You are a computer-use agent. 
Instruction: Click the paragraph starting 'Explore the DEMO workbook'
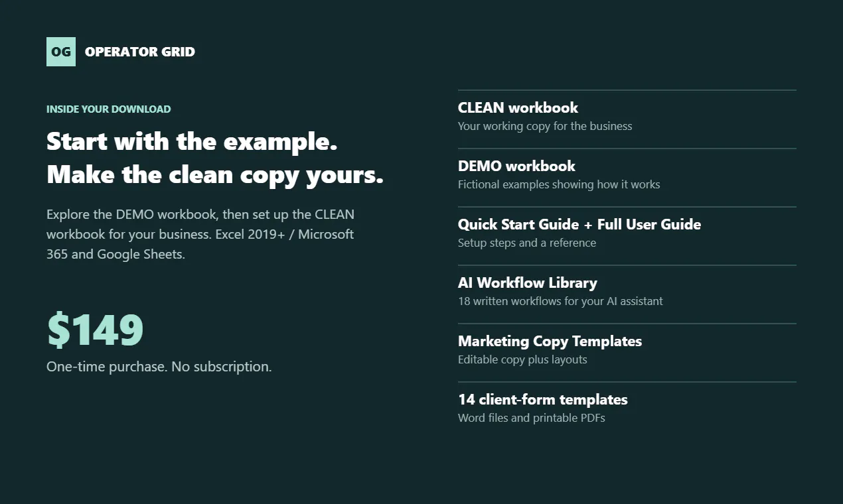pyautogui.click(x=200, y=234)
